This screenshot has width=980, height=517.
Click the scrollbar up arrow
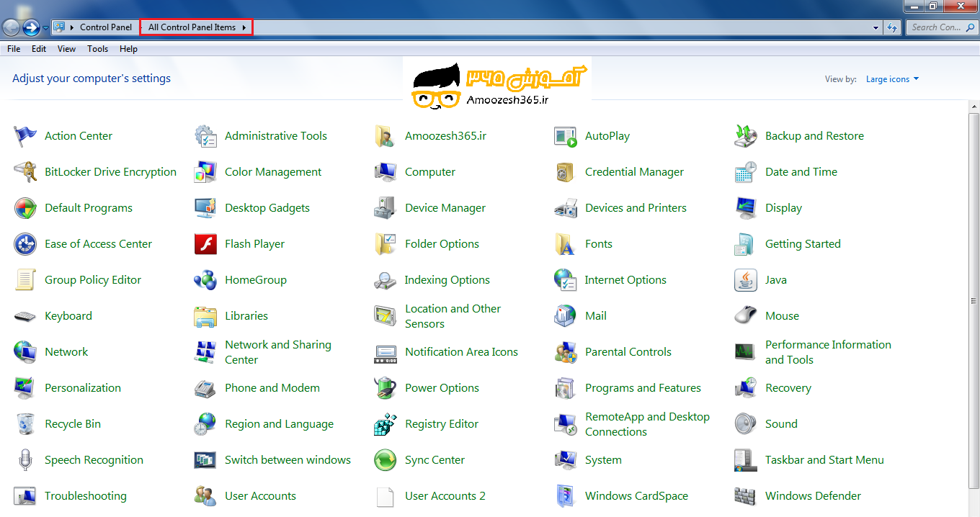point(974,106)
